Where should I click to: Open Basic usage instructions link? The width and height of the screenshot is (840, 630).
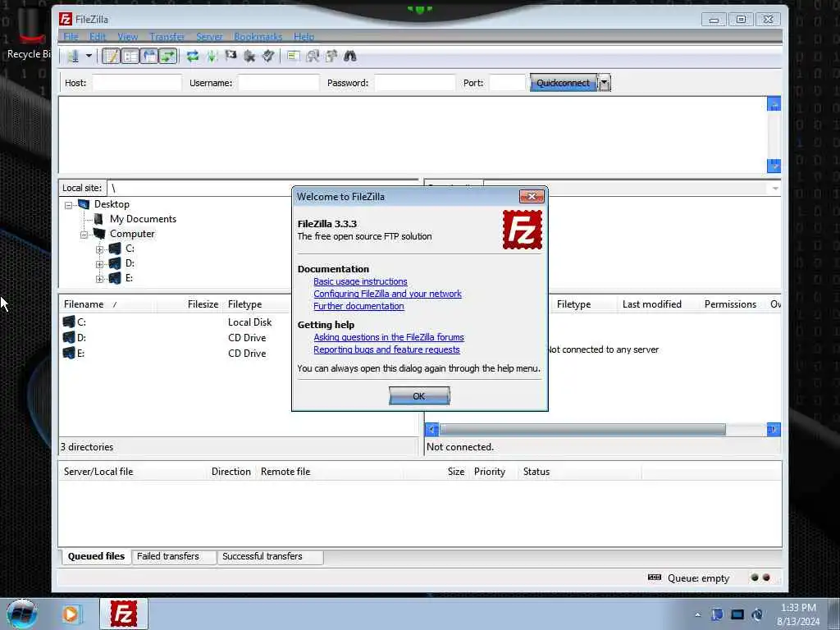[360, 281]
